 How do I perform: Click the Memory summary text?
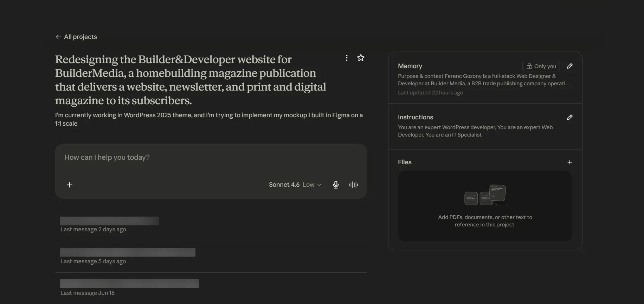pyautogui.click(x=484, y=80)
